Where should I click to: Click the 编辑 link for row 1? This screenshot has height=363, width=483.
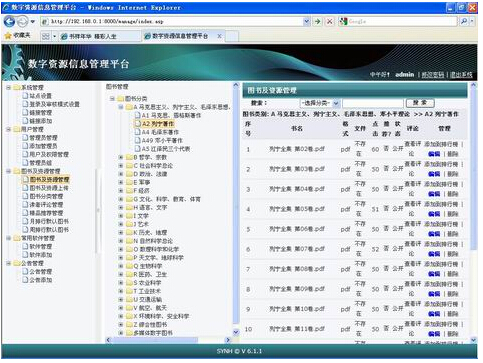pyautogui.click(x=434, y=154)
